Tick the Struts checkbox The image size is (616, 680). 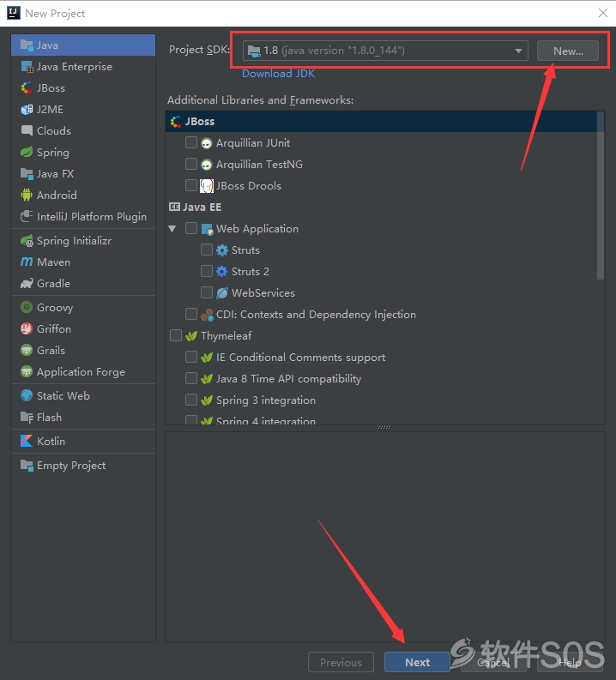(x=207, y=250)
